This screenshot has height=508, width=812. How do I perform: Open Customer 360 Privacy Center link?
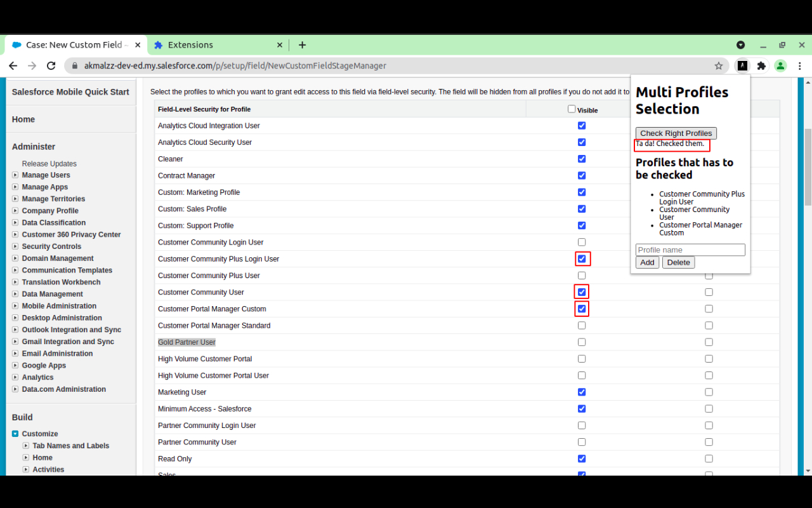pos(71,234)
